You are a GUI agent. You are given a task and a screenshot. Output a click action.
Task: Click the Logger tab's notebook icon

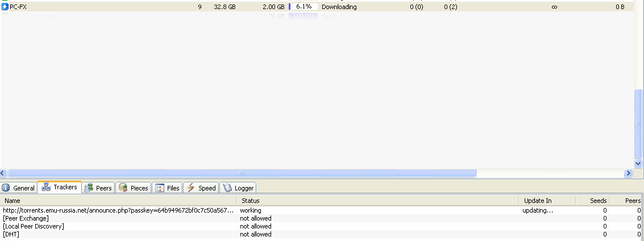227,188
